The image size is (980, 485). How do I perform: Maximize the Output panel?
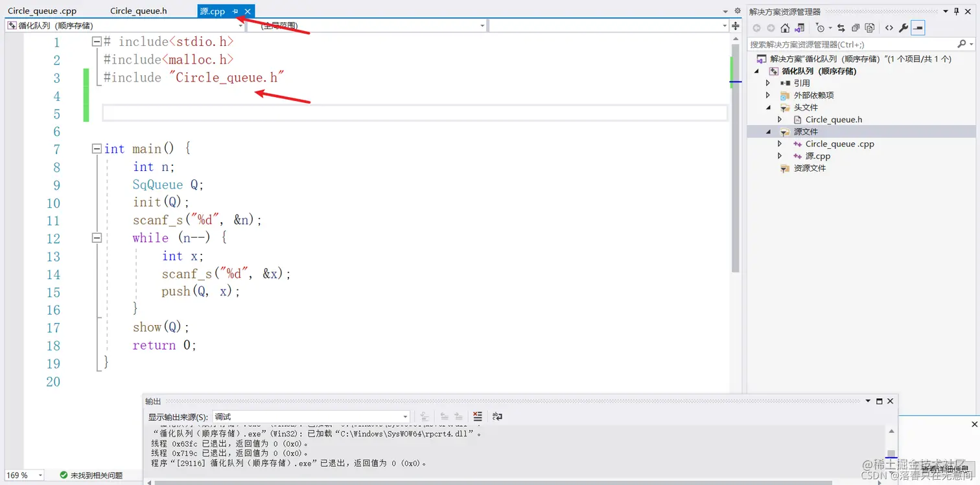click(x=880, y=401)
